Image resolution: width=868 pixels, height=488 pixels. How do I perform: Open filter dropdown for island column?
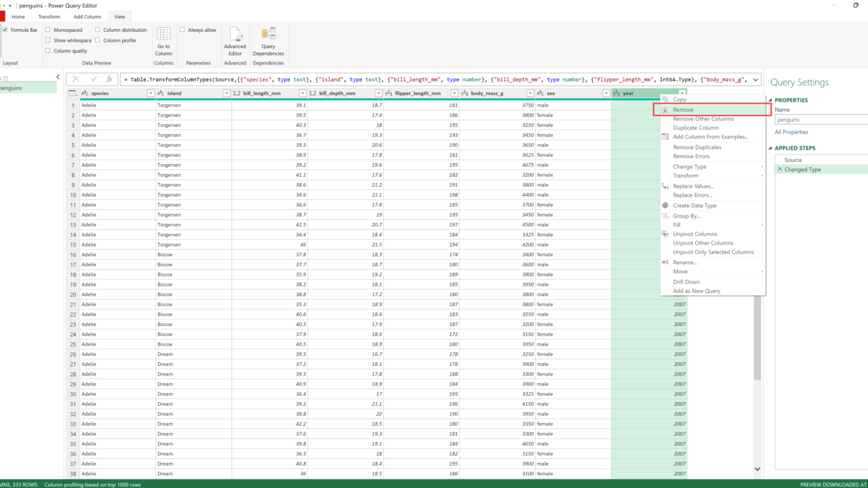[x=226, y=94]
